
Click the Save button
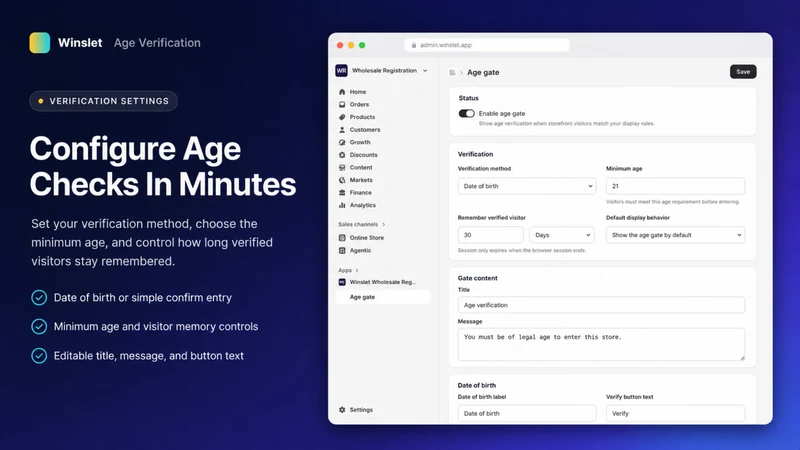(743, 72)
